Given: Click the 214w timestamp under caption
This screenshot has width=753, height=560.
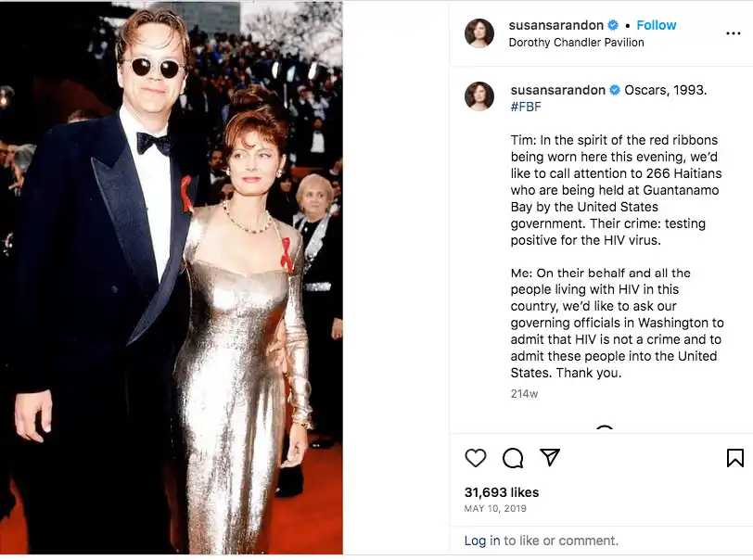Looking at the screenshot, I should pos(524,393).
